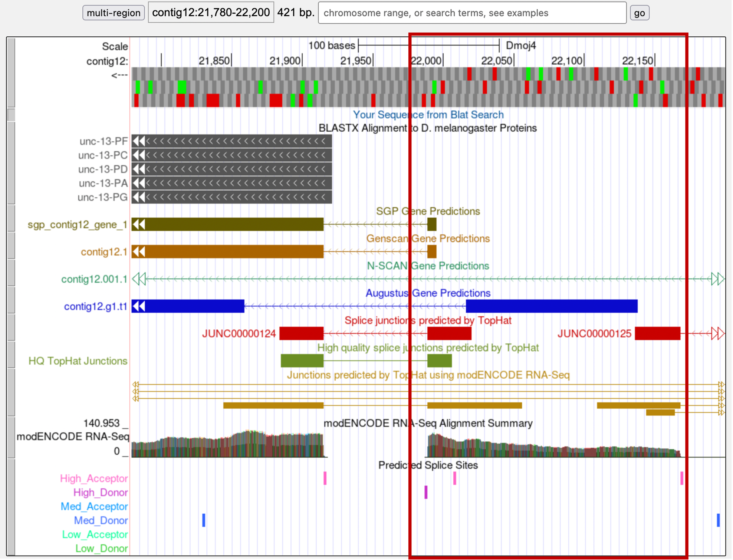Click the go button
733x560 pixels.
[x=640, y=13]
